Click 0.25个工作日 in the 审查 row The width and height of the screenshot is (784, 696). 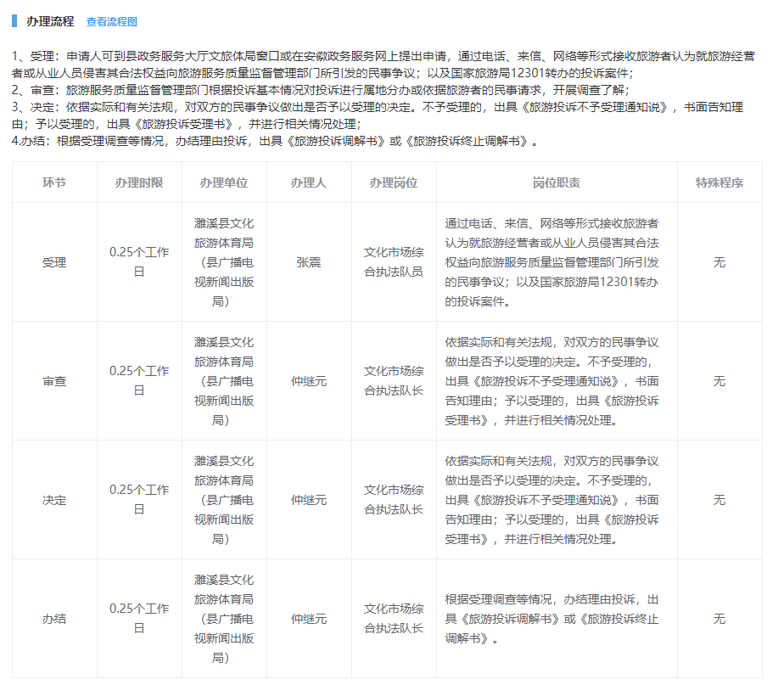tap(139, 381)
